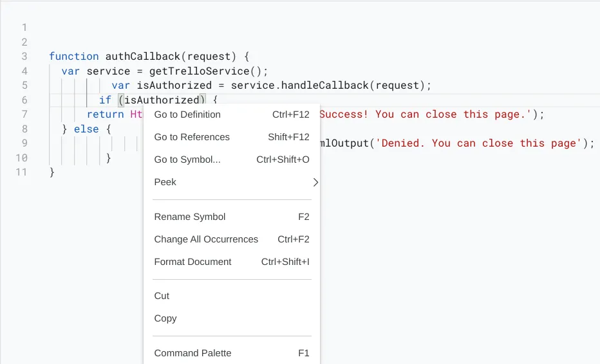Click the 'Success! You can close this page.' string
This screenshot has height=364, width=600.
(427, 114)
